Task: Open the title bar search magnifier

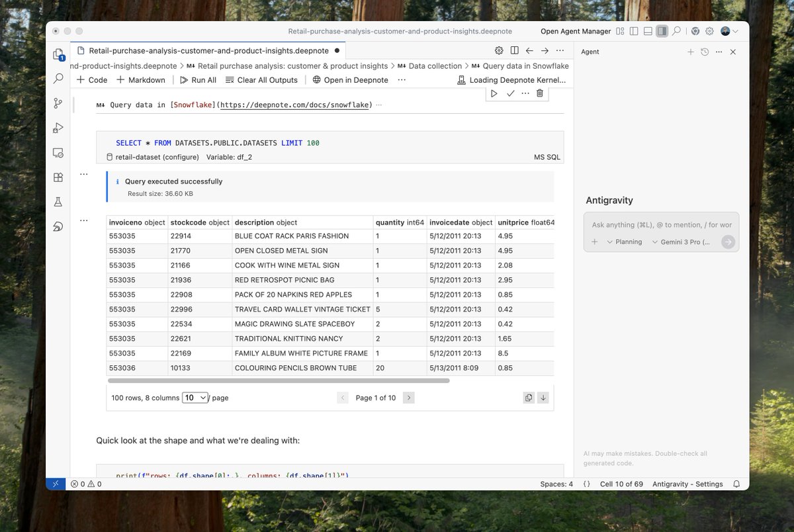Action: [677, 31]
